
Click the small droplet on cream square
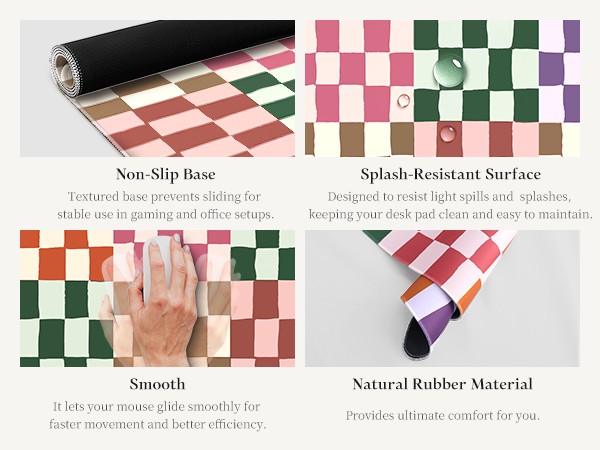(403, 101)
